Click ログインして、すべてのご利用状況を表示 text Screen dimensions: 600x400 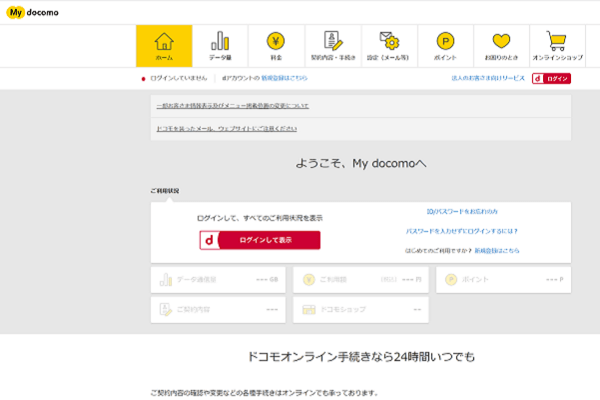tap(260, 218)
